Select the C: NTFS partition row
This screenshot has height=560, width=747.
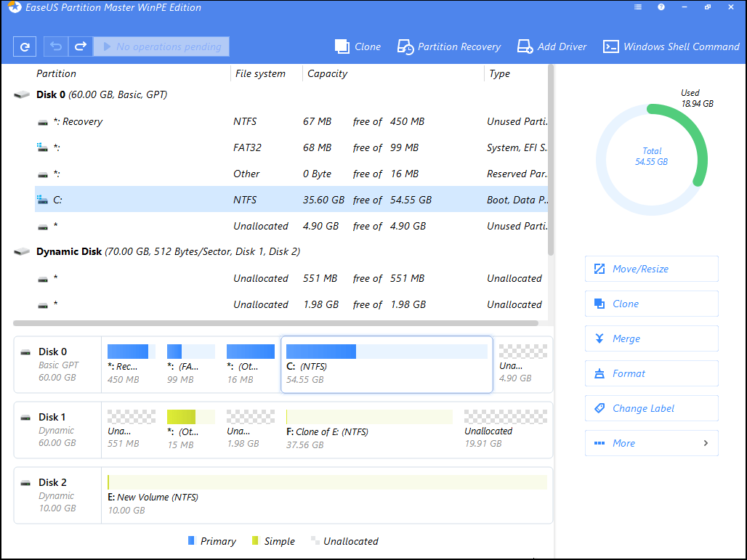[291, 200]
